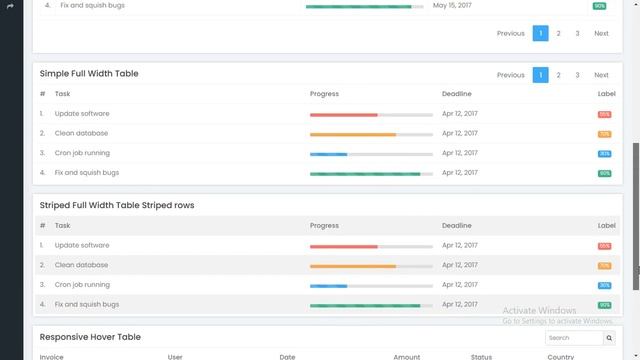Viewport: 640px width, 360px height.
Task: Click the Progress column header in Striped Full Width Table
Action: [324, 226]
